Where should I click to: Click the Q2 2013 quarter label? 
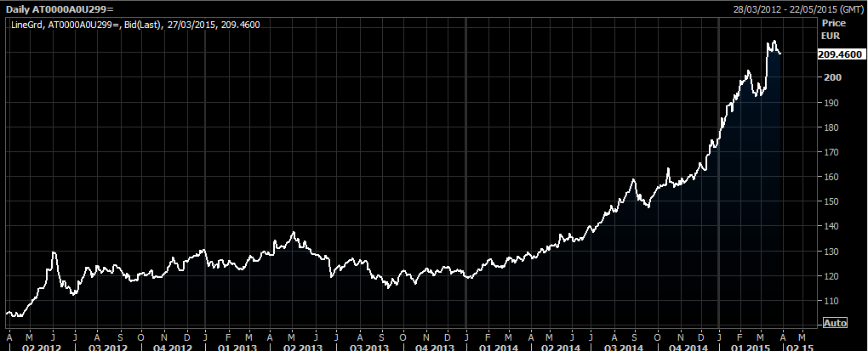[302, 347]
